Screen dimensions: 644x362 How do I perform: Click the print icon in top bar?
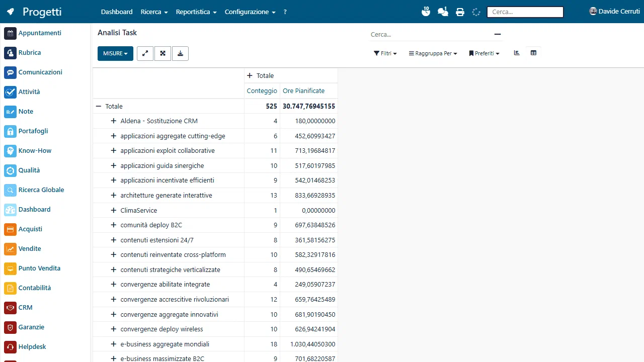tap(460, 12)
